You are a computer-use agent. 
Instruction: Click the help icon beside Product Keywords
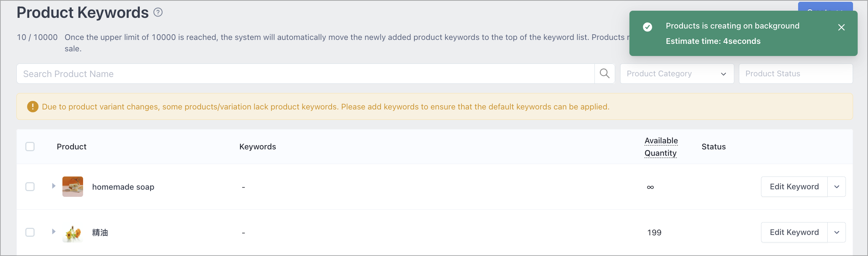coord(158,12)
